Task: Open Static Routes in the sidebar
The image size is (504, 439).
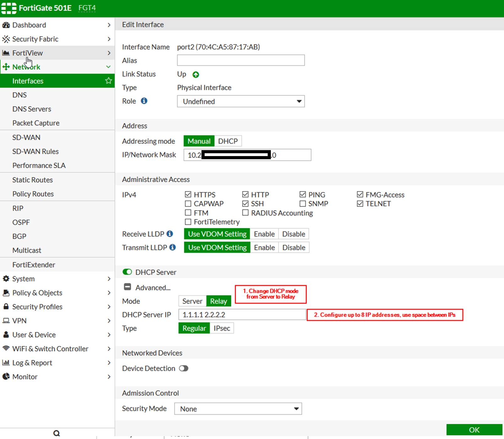Action: [x=33, y=180]
